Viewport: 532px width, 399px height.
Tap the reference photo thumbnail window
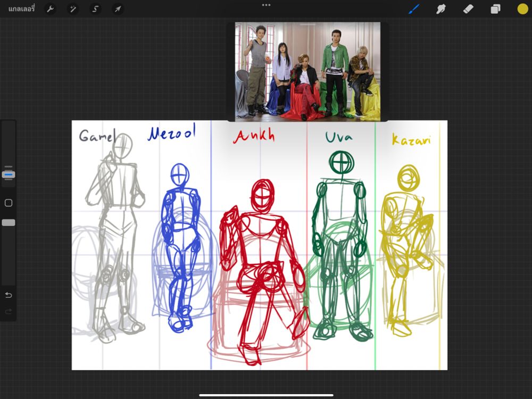pos(307,72)
